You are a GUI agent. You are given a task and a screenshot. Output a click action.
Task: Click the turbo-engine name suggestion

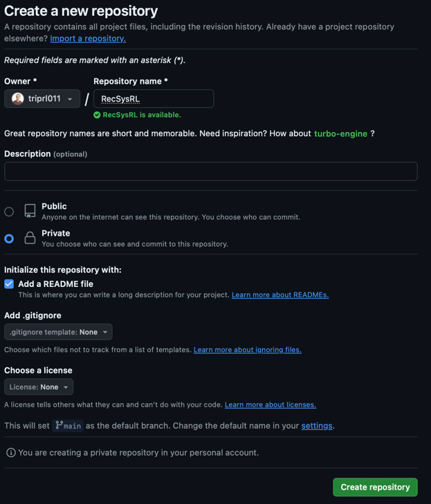click(340, 133)
